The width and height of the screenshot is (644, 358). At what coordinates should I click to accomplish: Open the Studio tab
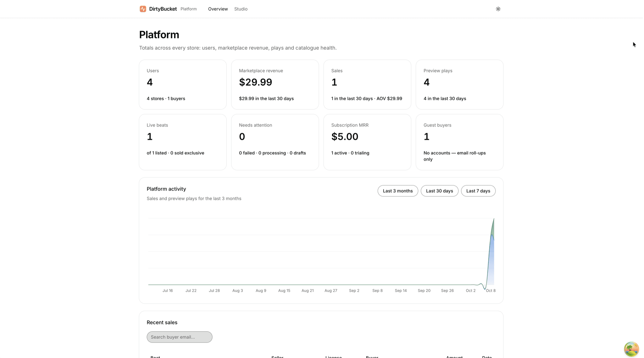pos(241,9)
